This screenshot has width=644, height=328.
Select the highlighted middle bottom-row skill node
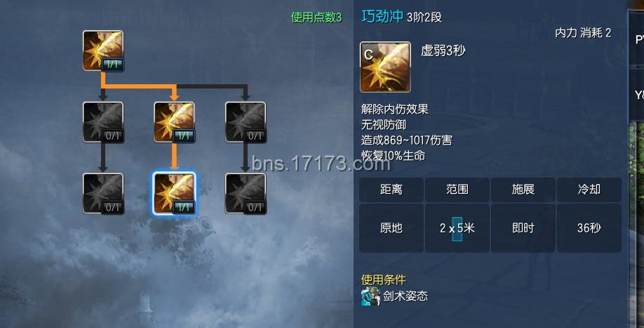coord(174,194)
